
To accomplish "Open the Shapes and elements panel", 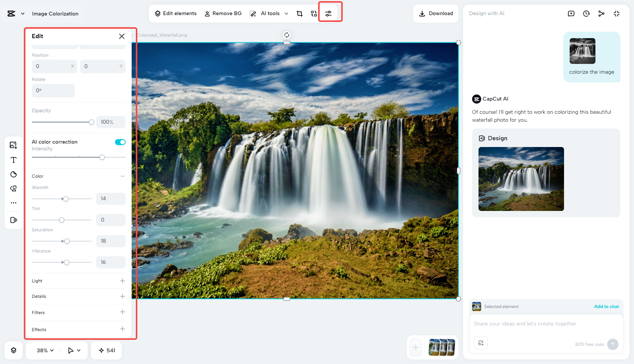I will 13,188.
